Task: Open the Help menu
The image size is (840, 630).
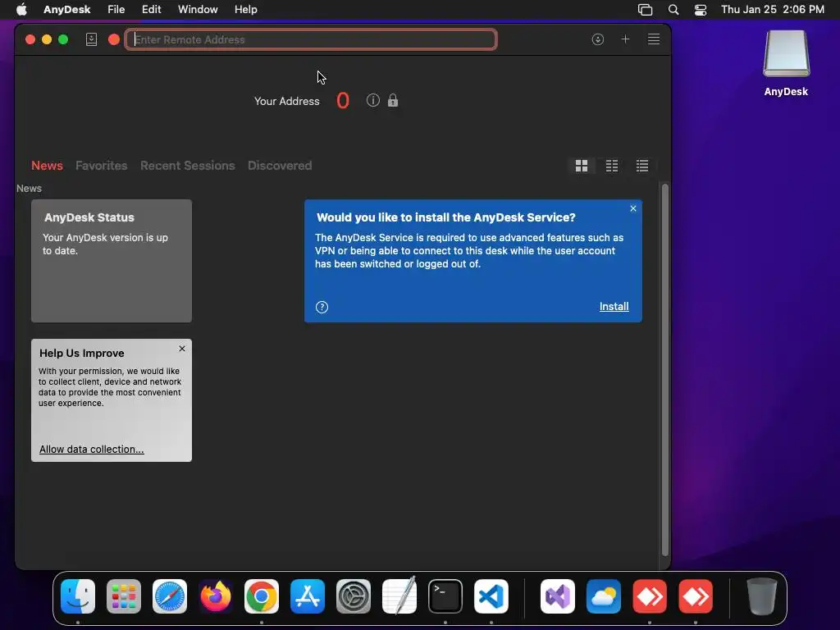Action: (246, 10)
